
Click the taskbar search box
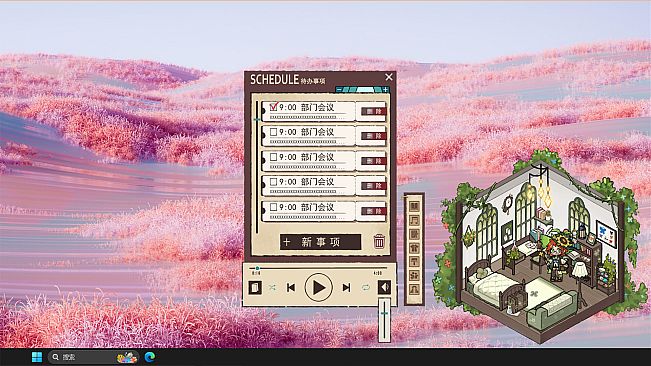tap(93, 357)
